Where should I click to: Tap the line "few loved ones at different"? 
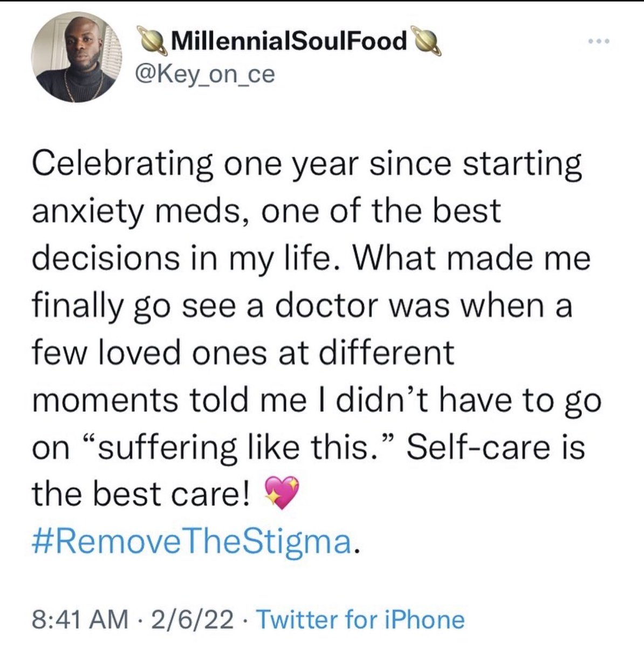point(243,353)
